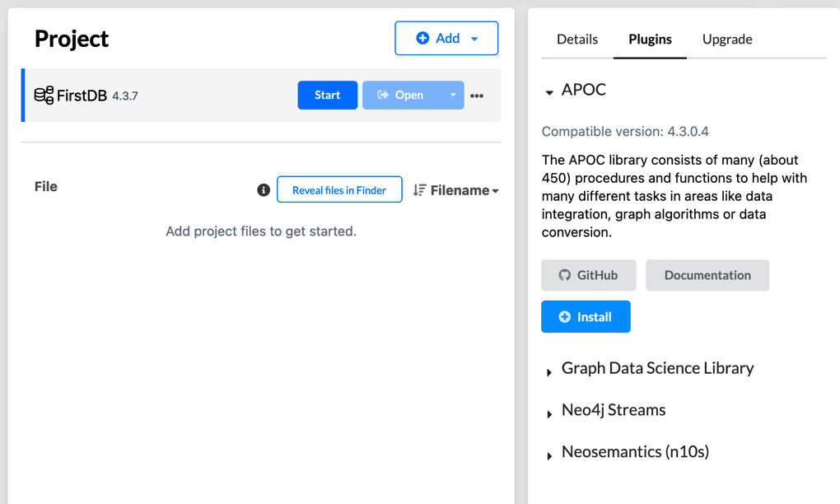
Task: Open the Add dropdown arrow
Action: click(x=474, y=38)
